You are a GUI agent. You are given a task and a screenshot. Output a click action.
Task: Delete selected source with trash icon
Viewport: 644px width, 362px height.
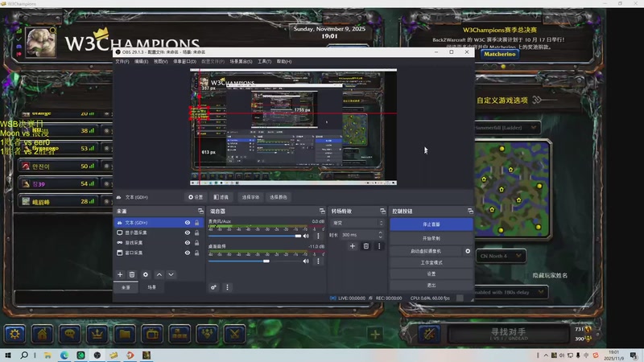tap(132, 274)
